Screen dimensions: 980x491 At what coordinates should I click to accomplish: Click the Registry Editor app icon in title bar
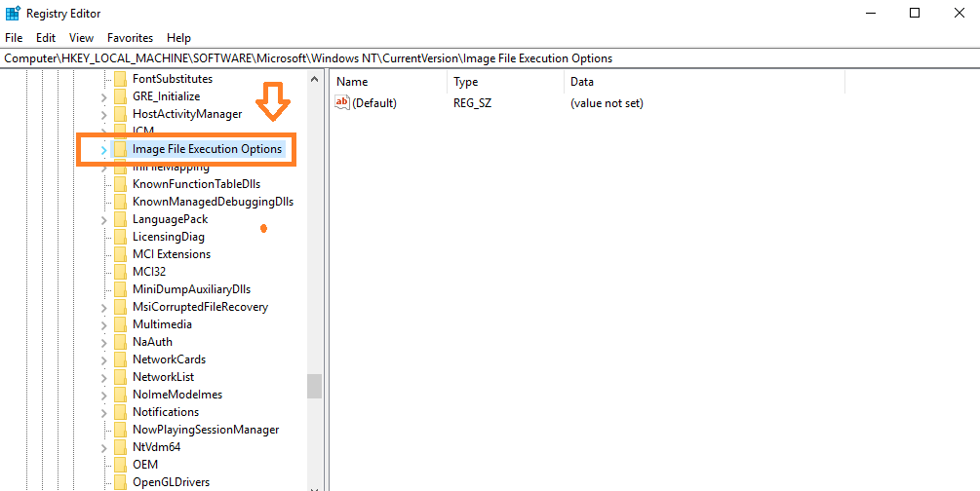pos(13,13)
